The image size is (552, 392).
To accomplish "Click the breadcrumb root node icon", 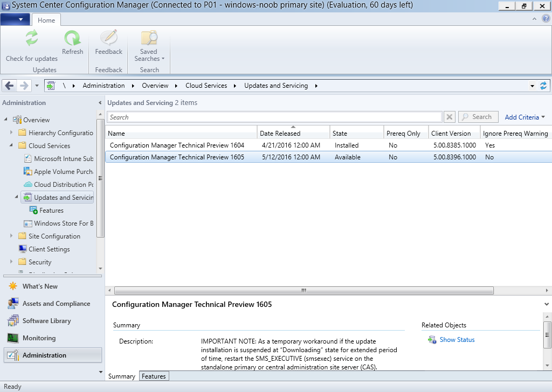I will point(51,86).
